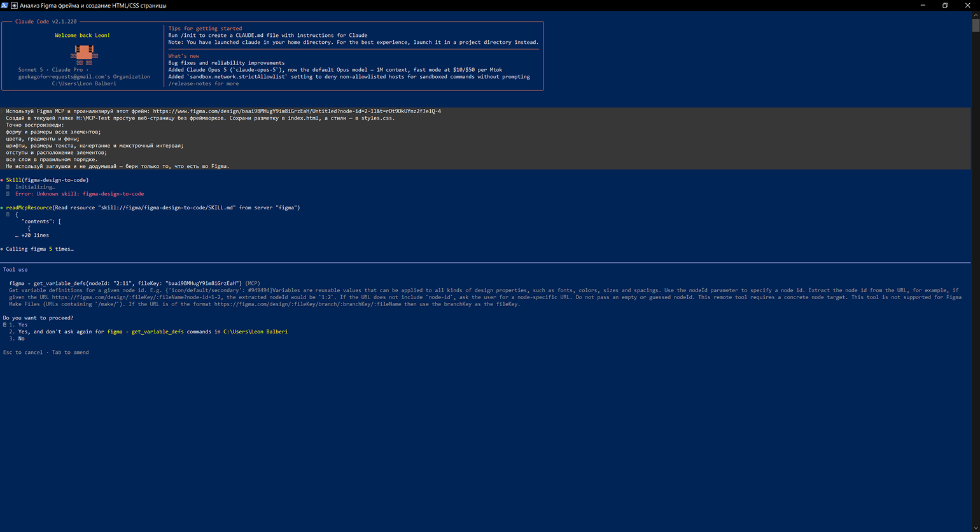The image size is (980, 532).
Task: Click the Claude Code pixel mascot
Action: pos(84,54)
